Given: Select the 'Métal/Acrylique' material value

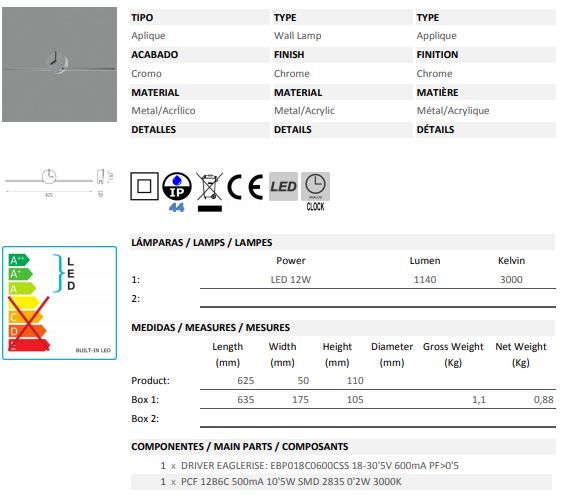Looking at the screenshot, I should [x=453, y=111].
